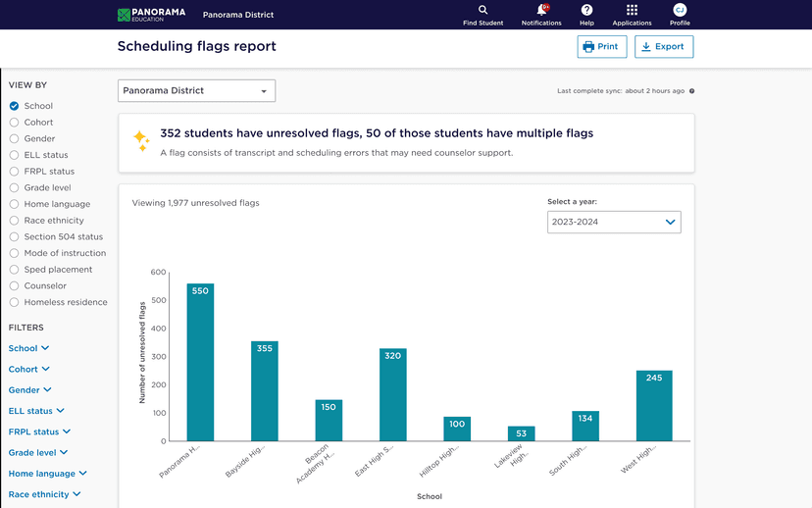Click the Find Student search icon
The image size is (812, 508).
pyautogui.click(x=483, y=10)
